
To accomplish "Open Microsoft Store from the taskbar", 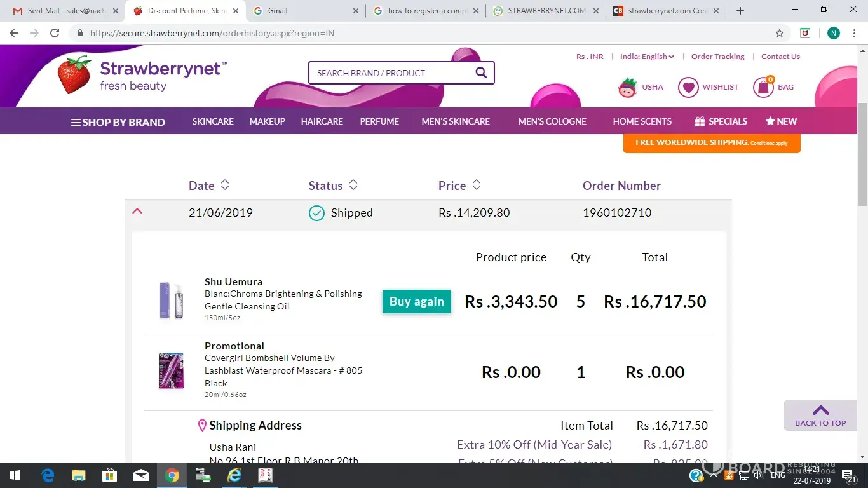I will click(109, 475).
